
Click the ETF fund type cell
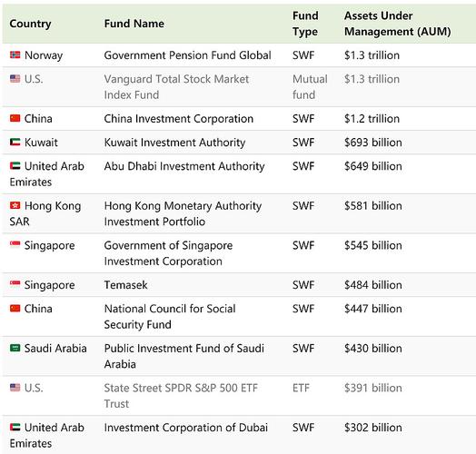point(301,388)
